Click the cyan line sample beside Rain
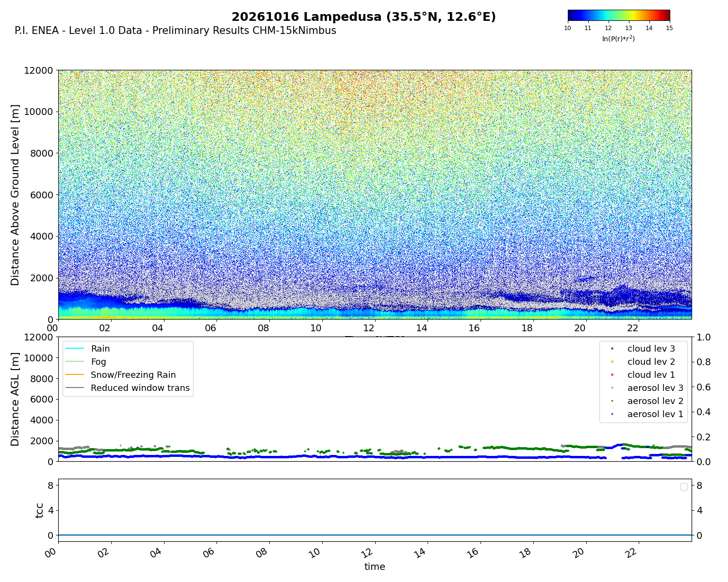 (x=75, y=349)
